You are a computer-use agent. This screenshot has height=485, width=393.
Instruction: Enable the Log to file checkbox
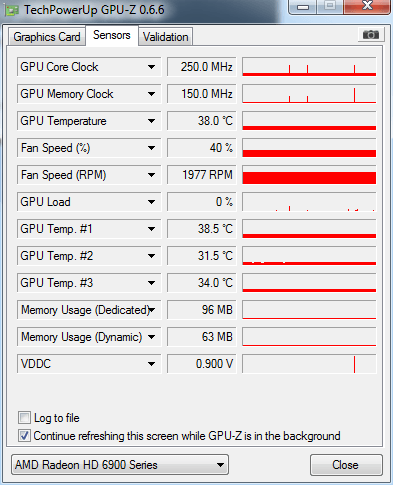[24, 417]
